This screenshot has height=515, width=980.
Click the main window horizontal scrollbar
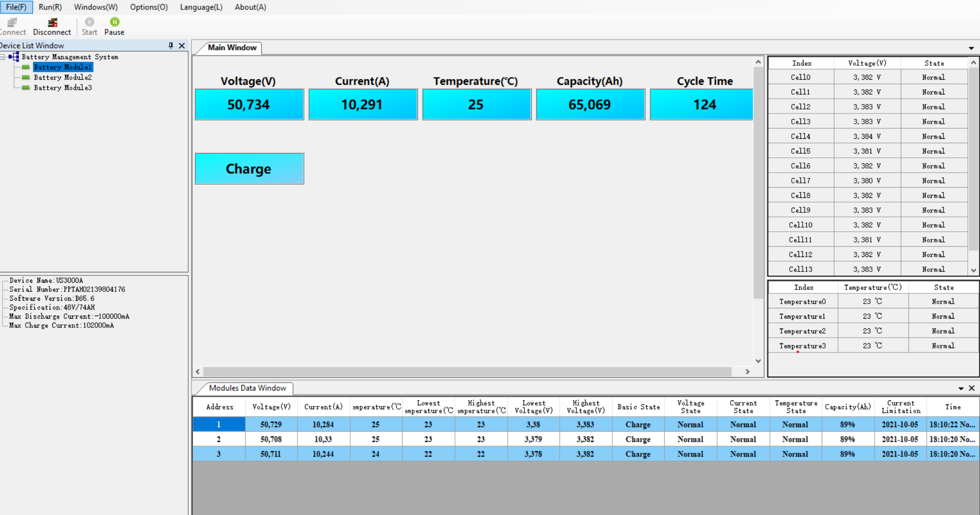click(467, 372)
